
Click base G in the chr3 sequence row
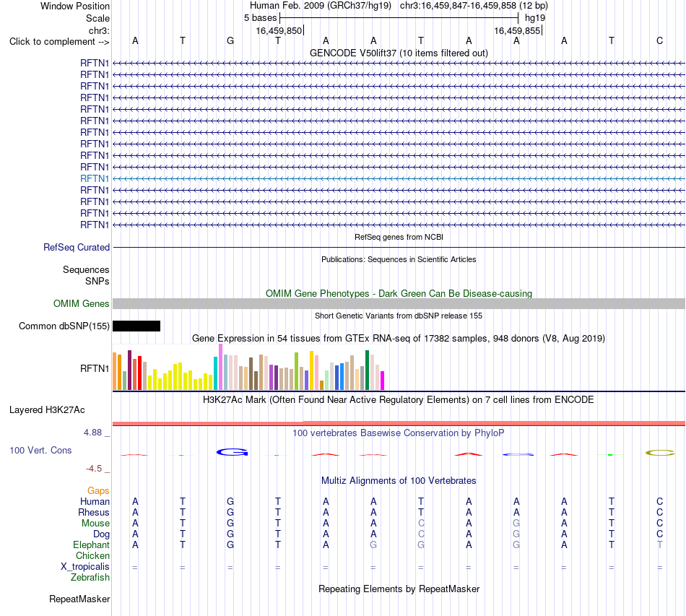coord(230,40)
